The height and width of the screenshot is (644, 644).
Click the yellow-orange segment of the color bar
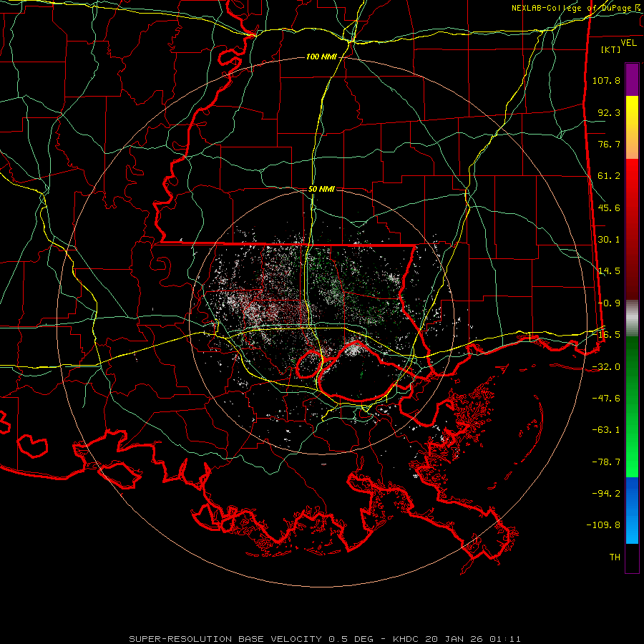pyautogui.click(x=632, y=127)
